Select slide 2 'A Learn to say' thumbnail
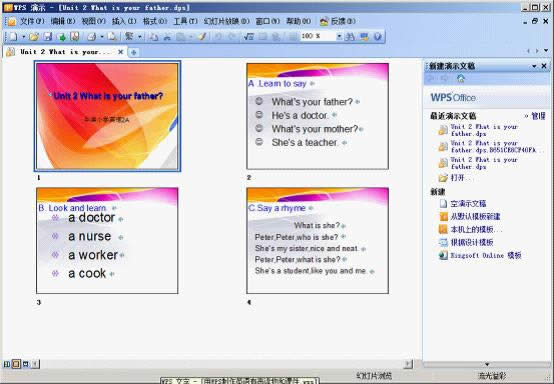 (x=317, y=116)
